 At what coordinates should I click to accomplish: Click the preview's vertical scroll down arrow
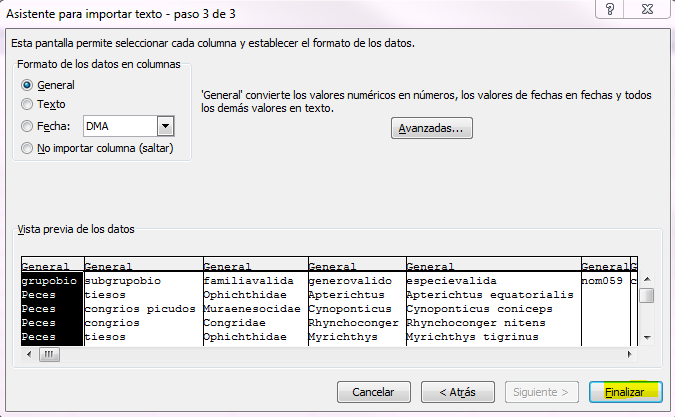647,339
